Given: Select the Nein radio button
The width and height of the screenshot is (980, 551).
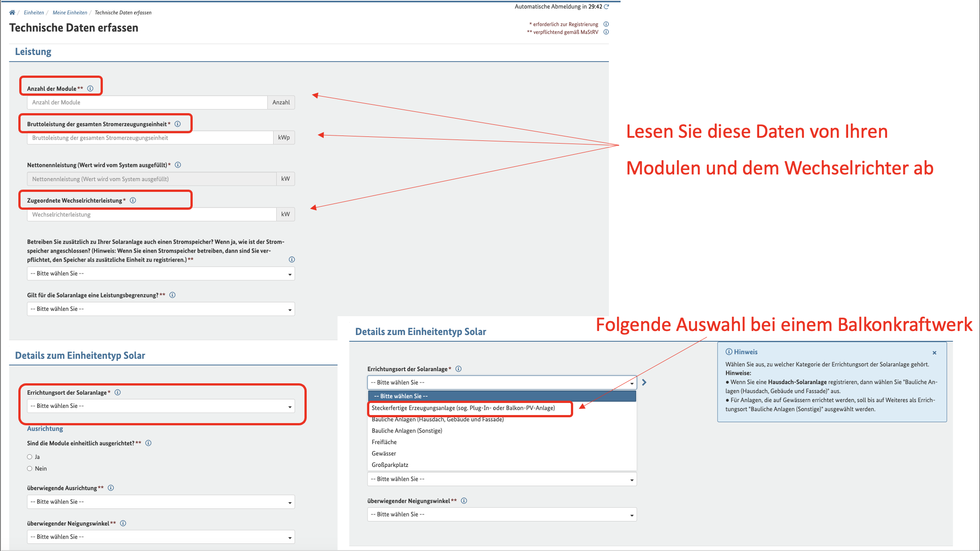Looking at the screenshot, I should tap(30, 468).
